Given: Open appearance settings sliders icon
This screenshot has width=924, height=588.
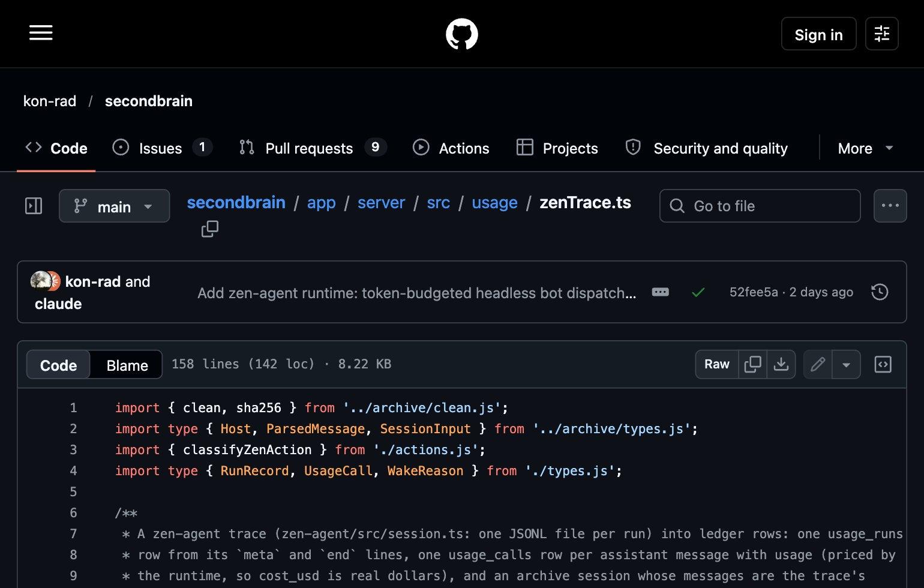Looking at the screenshot, I should pyautogui.click(x=881, y=34).
